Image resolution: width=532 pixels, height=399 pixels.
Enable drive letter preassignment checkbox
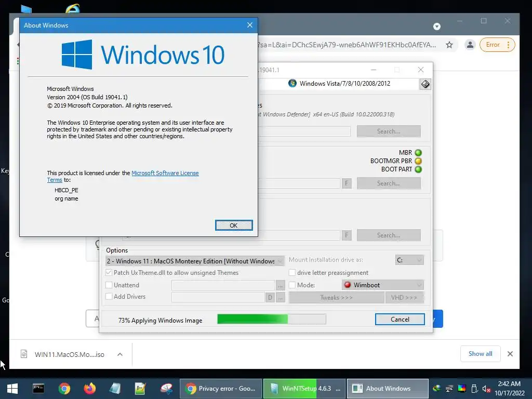coord(292,272)
